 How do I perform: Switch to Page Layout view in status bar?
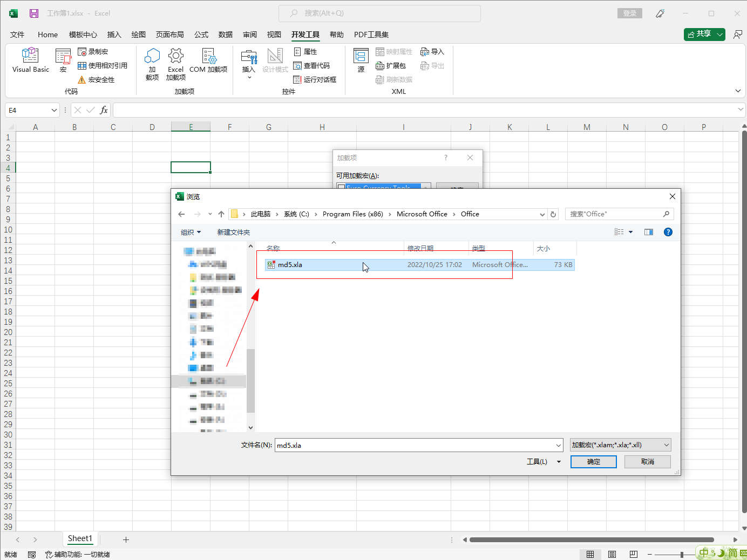click(612, 554)
